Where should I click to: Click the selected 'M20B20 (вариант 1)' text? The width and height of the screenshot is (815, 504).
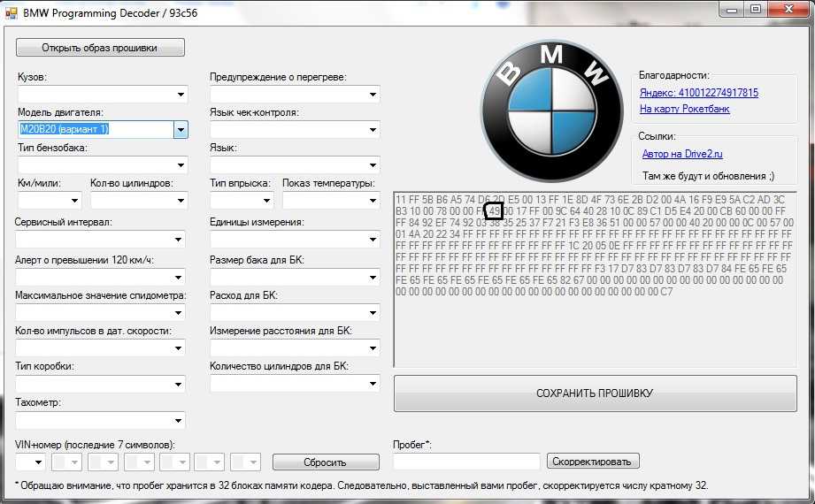(x=65, y=129)
